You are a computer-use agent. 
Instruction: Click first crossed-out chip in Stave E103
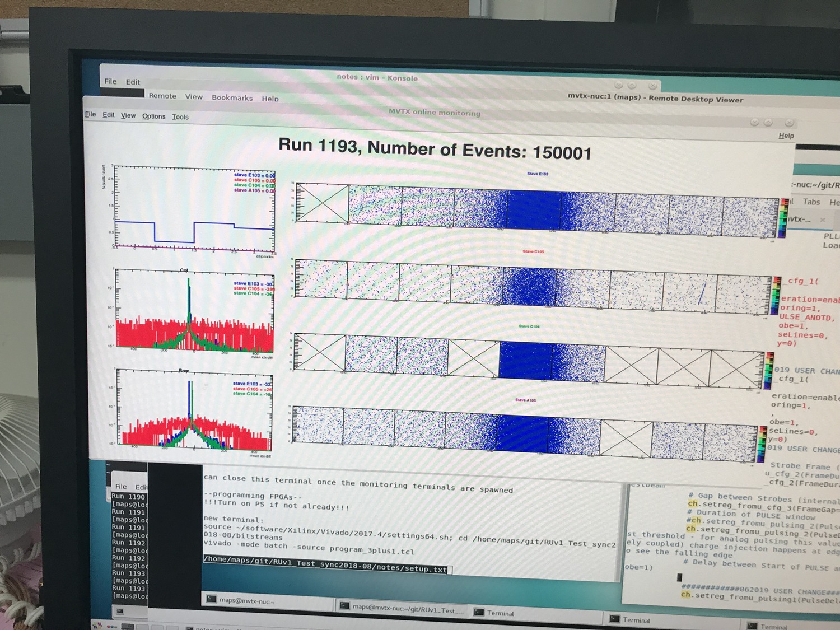tap(322, 203)
